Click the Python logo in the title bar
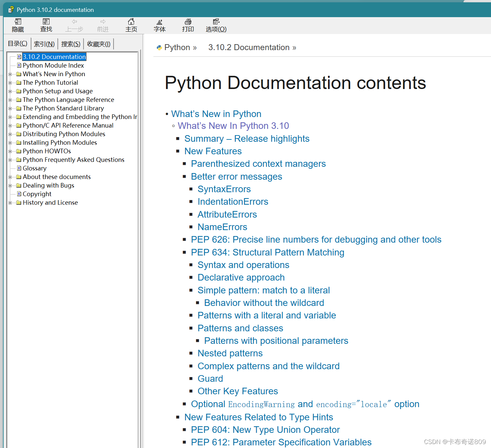The height and width of the screenshot is (448, 491). (11, 9)
